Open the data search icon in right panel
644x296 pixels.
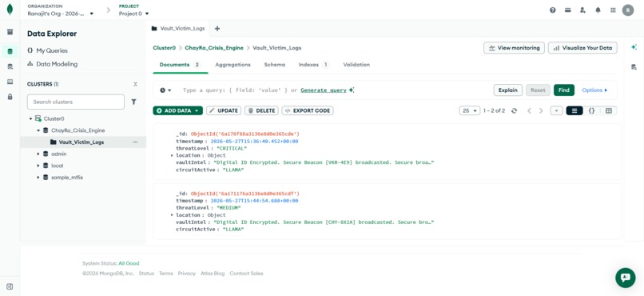[634, 67]
